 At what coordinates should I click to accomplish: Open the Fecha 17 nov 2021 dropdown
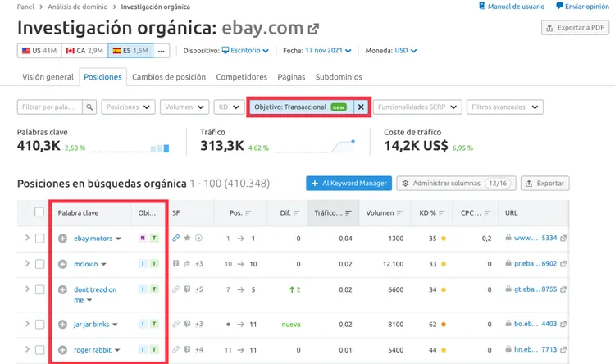point(328,51)
